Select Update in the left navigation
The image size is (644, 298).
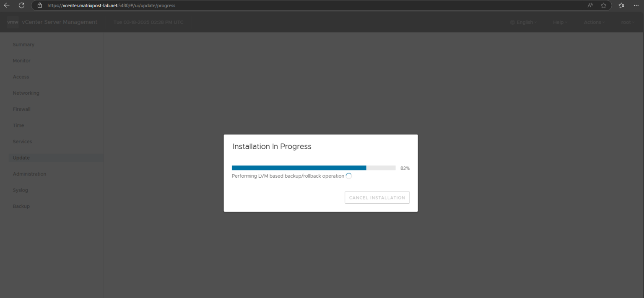pos(21,158)
